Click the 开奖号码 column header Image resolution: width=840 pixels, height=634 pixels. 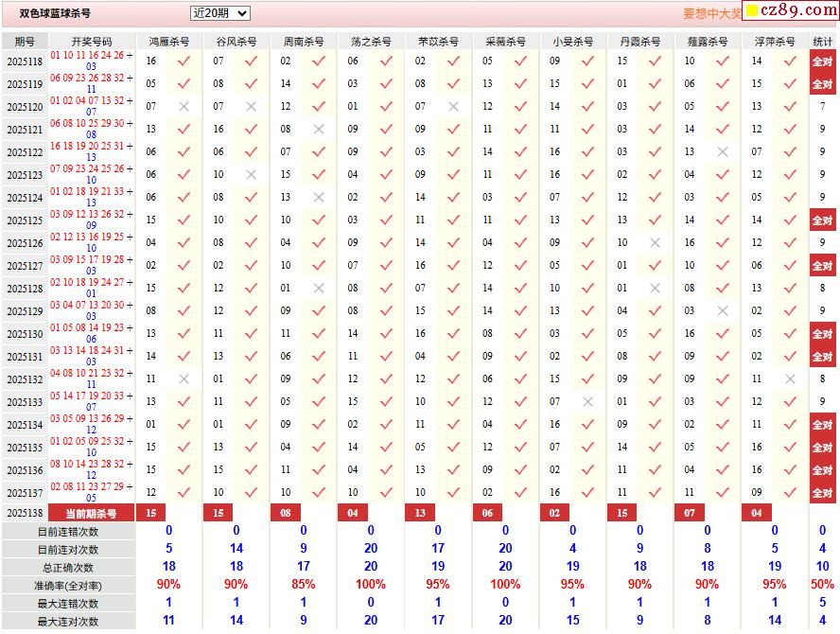92,42
